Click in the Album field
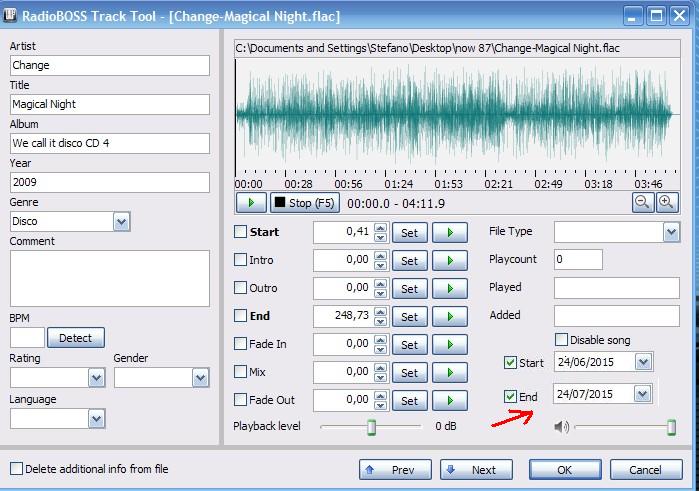Screen dimensions: 699x491 click(x=110, y=143)
